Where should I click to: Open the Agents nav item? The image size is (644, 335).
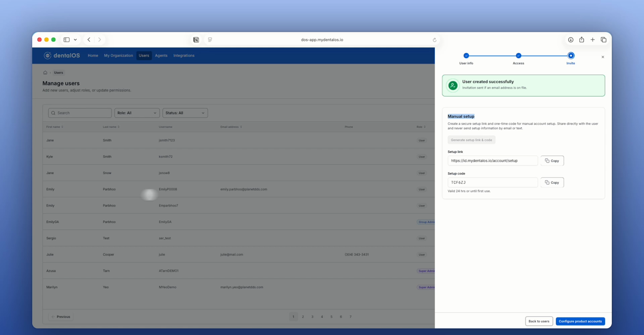coord(161,56)
